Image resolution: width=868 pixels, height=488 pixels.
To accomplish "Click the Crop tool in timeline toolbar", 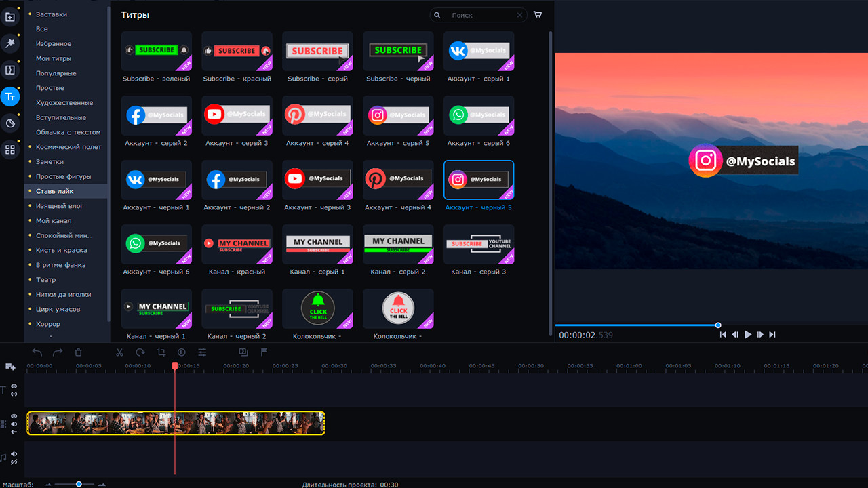I will (x=161, y=352).
